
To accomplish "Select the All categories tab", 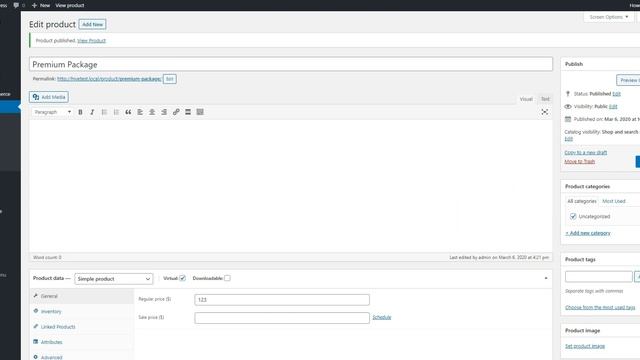I will [x=582, y=201].
